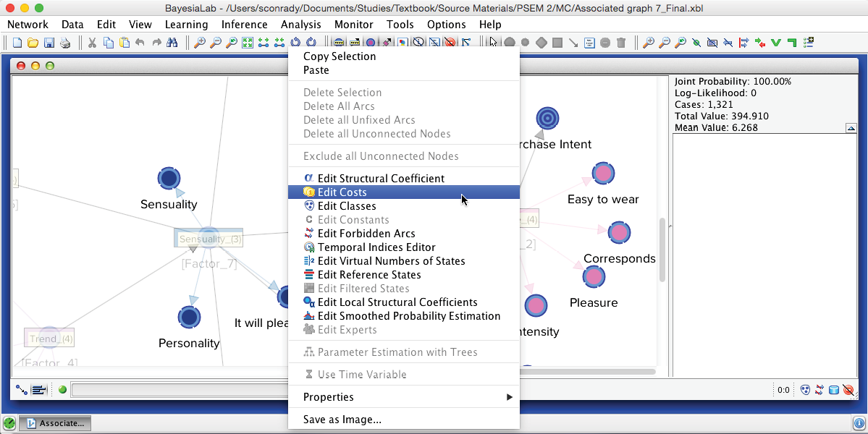Viewport: 868px width, 434px height.
Task: Click the forbidden arcs icon in status bar
Action: (x=819, y=391)
